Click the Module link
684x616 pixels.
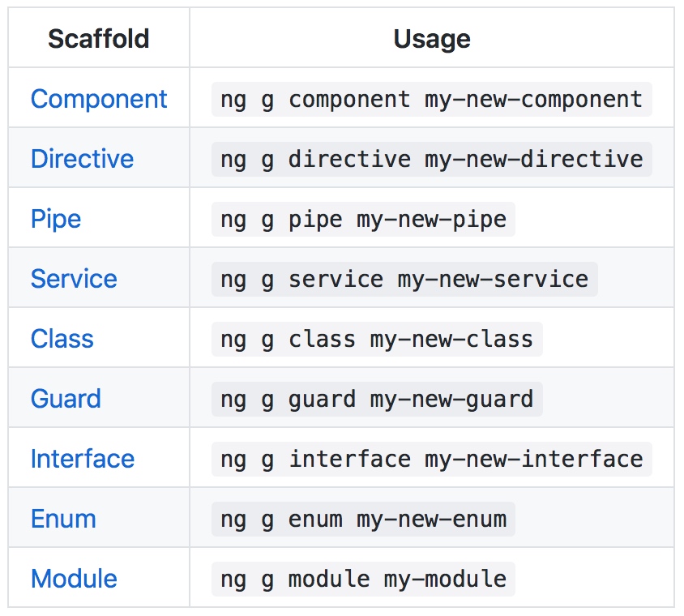tap(74, 579)
